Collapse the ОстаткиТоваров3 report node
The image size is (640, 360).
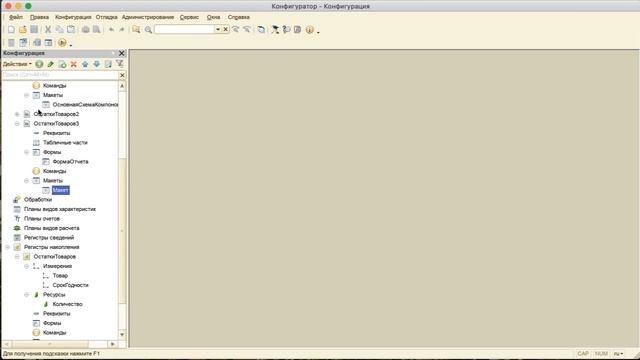click(17, 124)
